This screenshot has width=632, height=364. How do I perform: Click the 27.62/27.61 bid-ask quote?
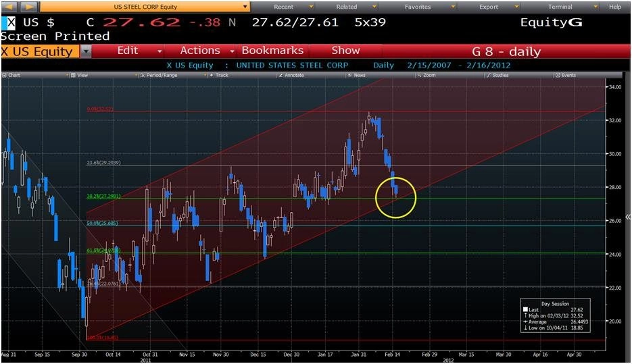pyautogui.click(x=295, y=22)
